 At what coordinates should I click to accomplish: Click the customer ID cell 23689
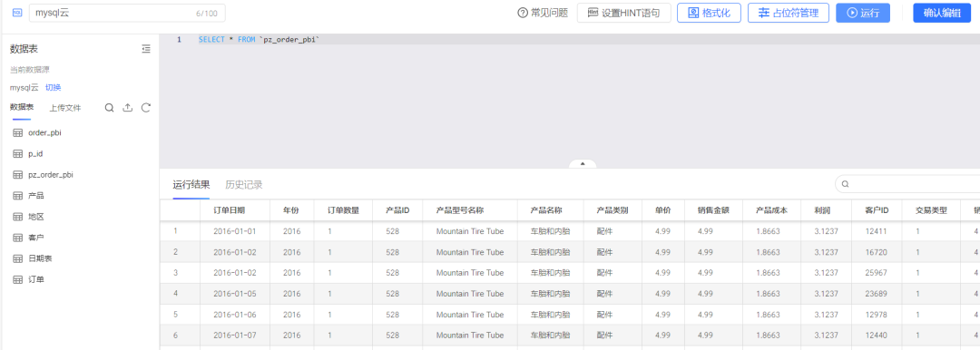pos(877,294)
